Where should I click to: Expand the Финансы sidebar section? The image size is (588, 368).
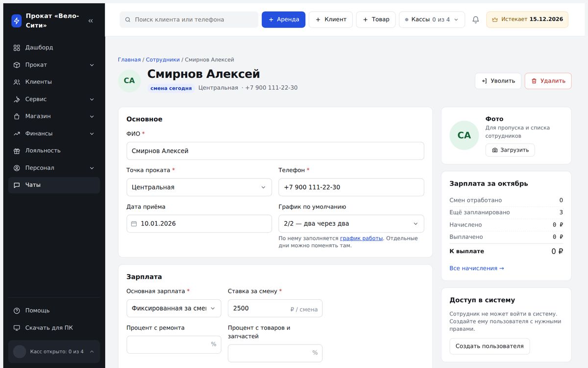[x=92, y=133]
